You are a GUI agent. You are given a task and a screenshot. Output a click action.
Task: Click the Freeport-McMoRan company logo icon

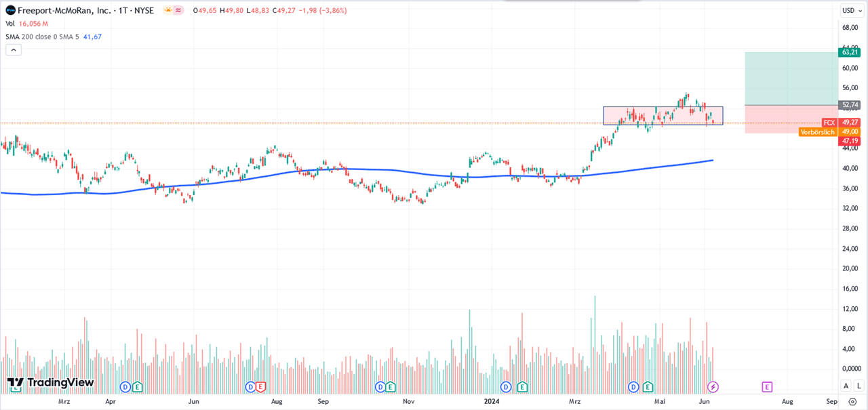[10, 10]
